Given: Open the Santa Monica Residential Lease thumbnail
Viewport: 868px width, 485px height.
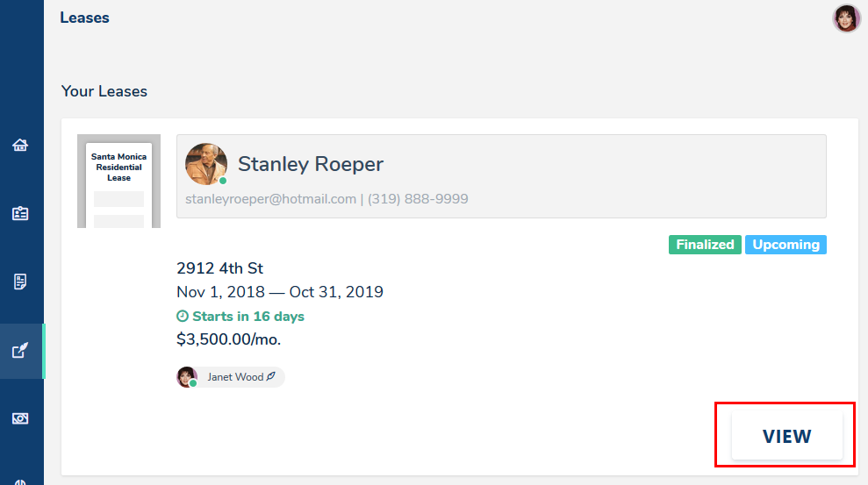Looking at the screenshot, I should pyautogui.click(x=118, y=182).
